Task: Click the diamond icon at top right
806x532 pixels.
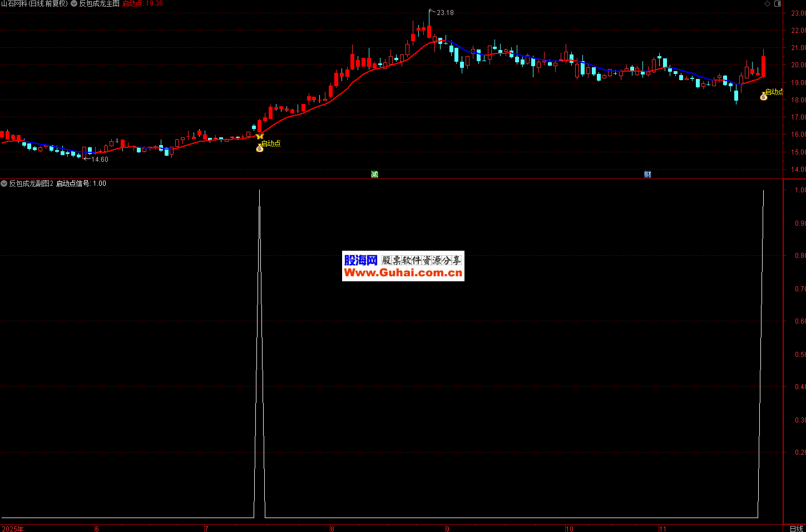Action: (x=768, y=4)
